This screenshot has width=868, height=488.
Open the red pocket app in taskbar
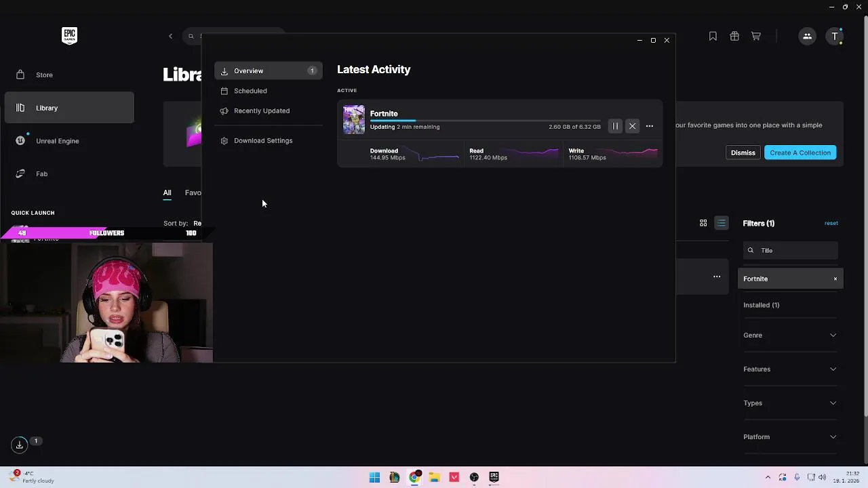[x=454, y=477]
